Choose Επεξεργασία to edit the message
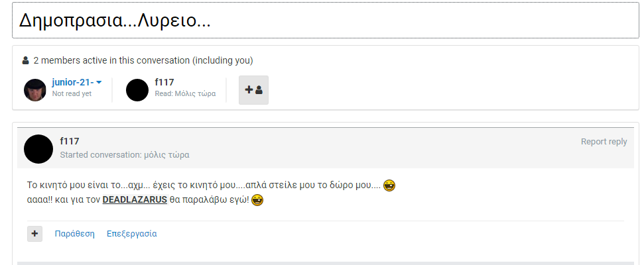 pyautogui.click(x=132, y=234)
